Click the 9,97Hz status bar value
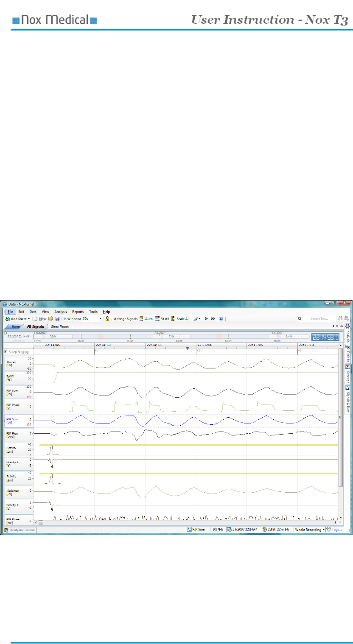The width and height of the screenshot is (353, 644). click(x=217, y=530)
